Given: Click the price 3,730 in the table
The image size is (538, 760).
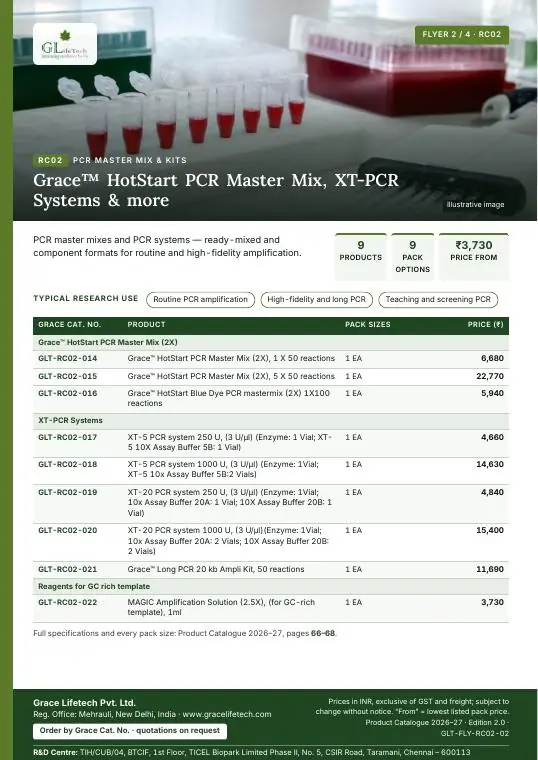Looking at the screenshot, I should click(492, 602).
